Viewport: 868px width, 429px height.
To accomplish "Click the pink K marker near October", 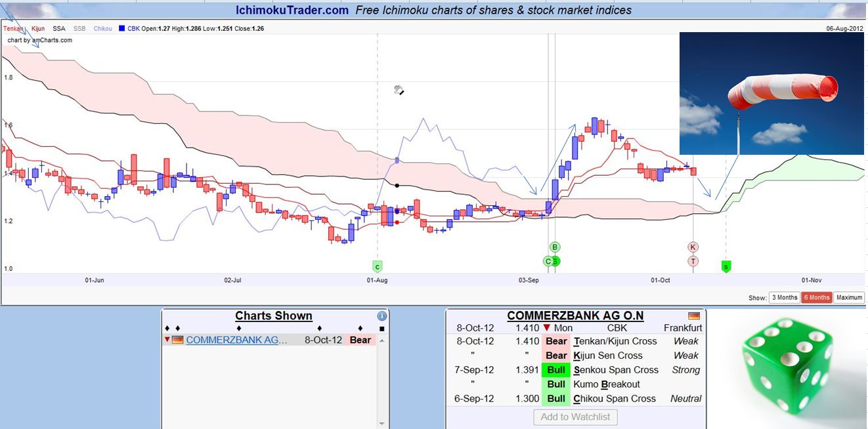I will tap(693, 247).
